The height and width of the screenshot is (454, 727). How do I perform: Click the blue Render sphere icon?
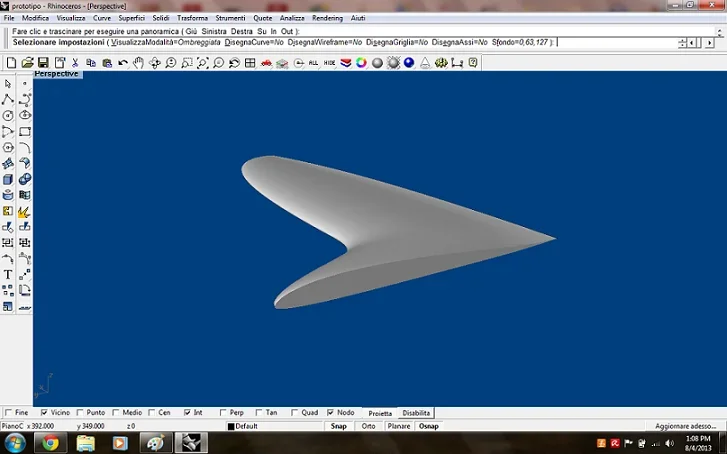pyautogui.click(x=409, y=63)
